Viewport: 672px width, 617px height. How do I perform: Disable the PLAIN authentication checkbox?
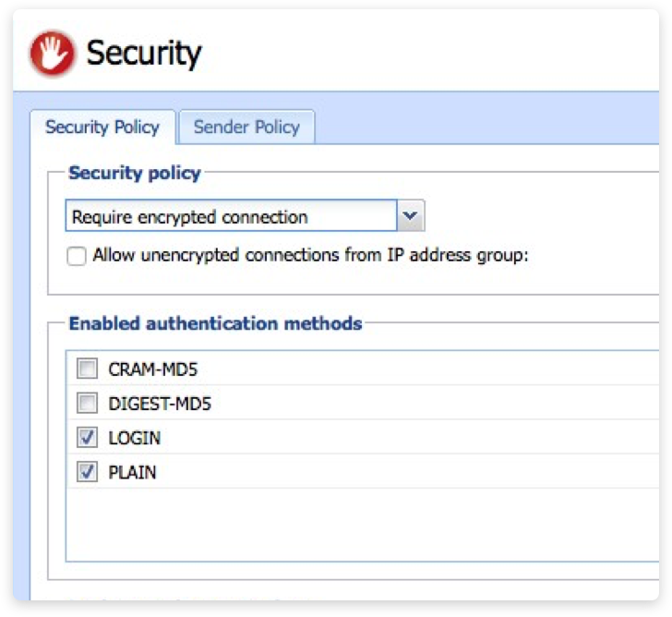click(87, 472)
